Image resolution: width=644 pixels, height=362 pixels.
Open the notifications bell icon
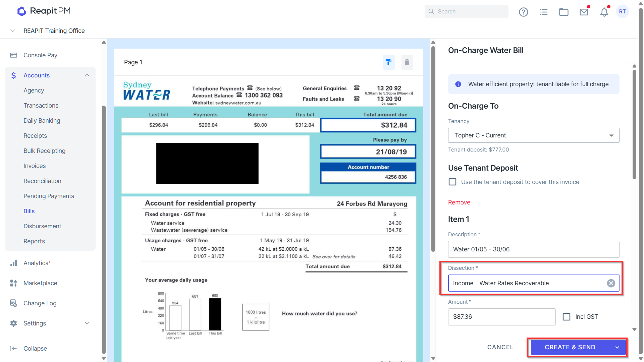604,12
